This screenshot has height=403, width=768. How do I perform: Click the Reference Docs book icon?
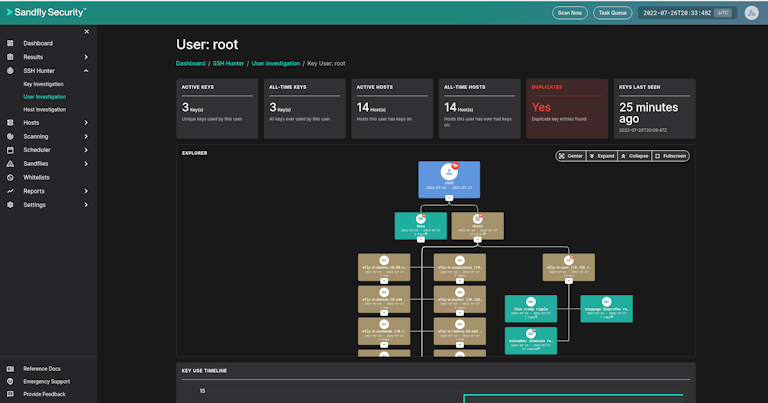pos(10,369)
